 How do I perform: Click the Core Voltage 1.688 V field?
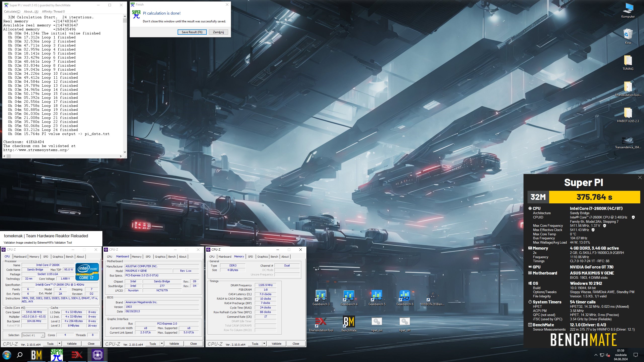(65, 279)
